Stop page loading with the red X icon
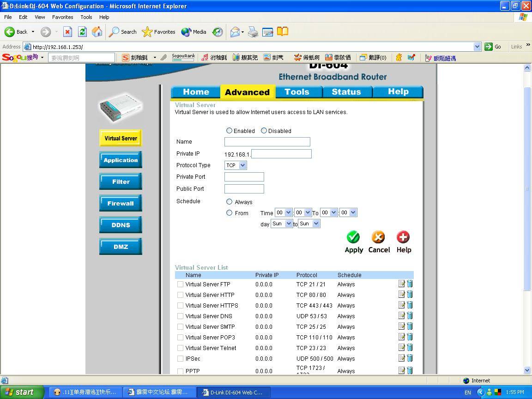Viewport: 532px width, 399px height. 67,32
